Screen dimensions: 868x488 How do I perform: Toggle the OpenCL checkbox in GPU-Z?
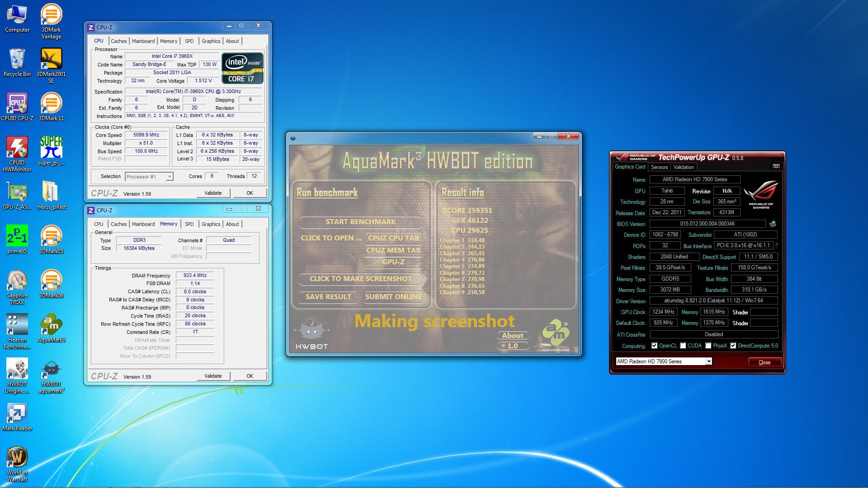tap(654, 346)
